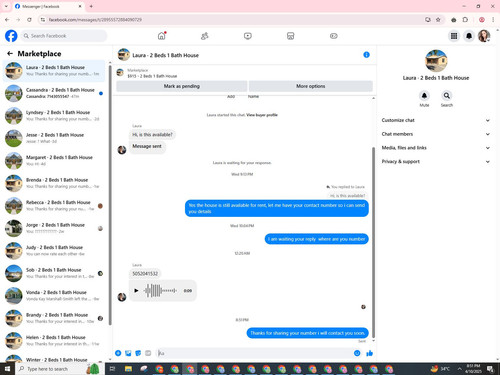Screen dimensions: 500x375
Task: Open the Friends icon in top navigation
Action: [x=205, y=36]
